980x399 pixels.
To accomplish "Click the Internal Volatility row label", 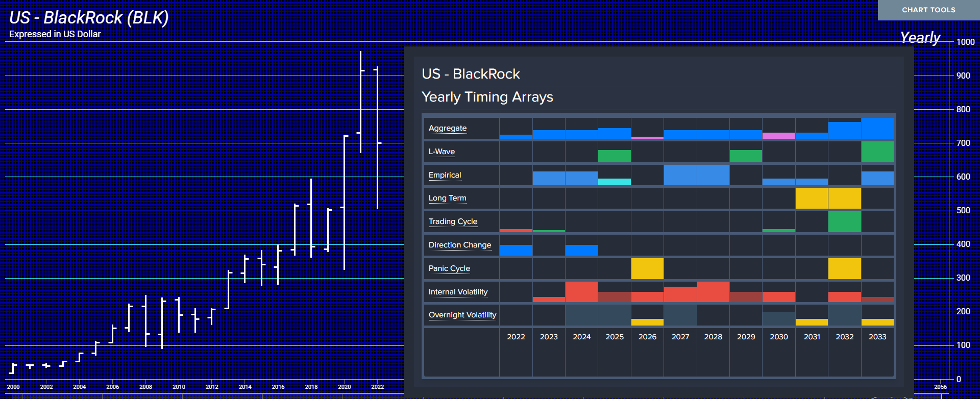I will pos(458,292).
